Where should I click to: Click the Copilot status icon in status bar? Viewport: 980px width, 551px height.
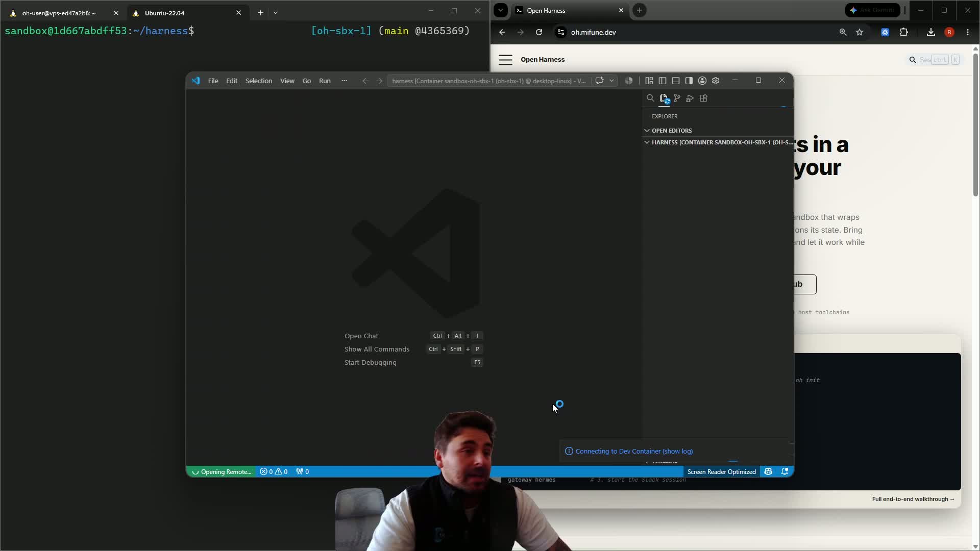tap(768, 471)
